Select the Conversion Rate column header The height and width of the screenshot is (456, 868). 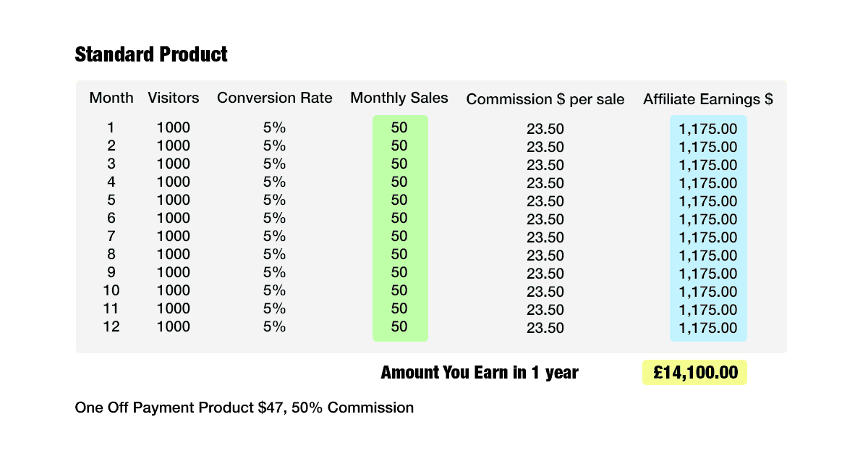(275, 98)
